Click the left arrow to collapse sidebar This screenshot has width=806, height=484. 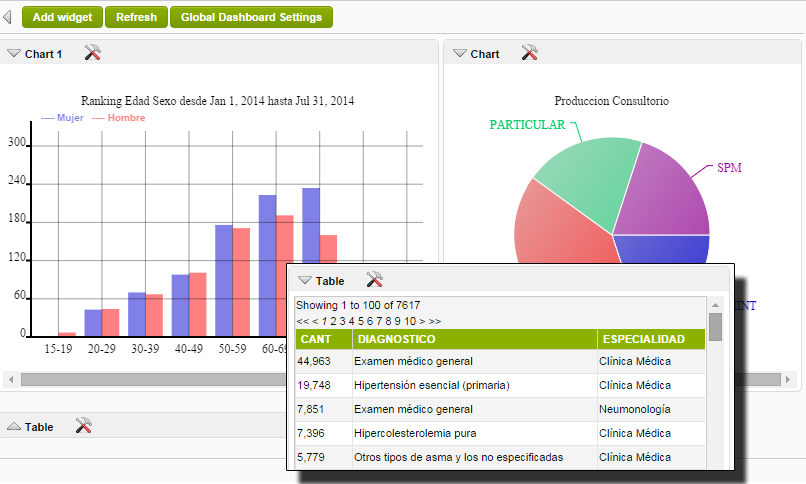(8, 17)
